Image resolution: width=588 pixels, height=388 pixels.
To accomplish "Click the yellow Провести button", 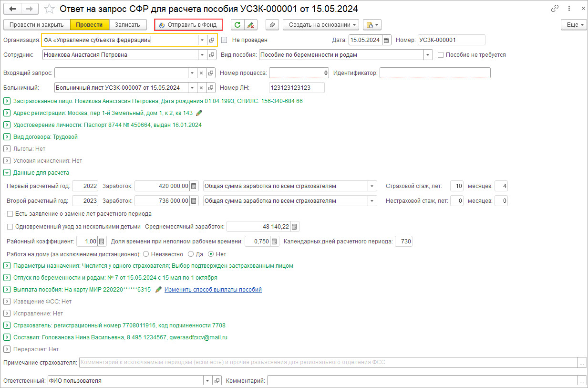I will coord(90,25).
